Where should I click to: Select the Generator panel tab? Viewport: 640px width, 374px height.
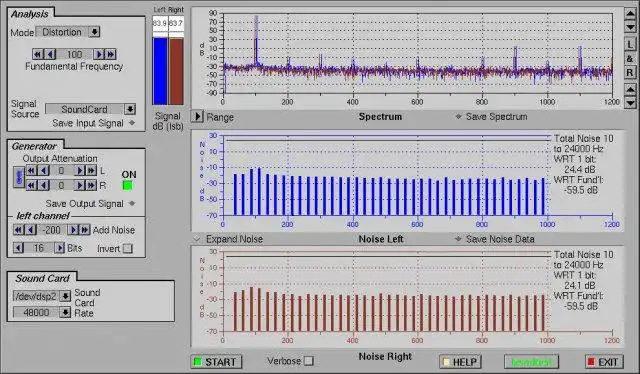tap(34, 146)
